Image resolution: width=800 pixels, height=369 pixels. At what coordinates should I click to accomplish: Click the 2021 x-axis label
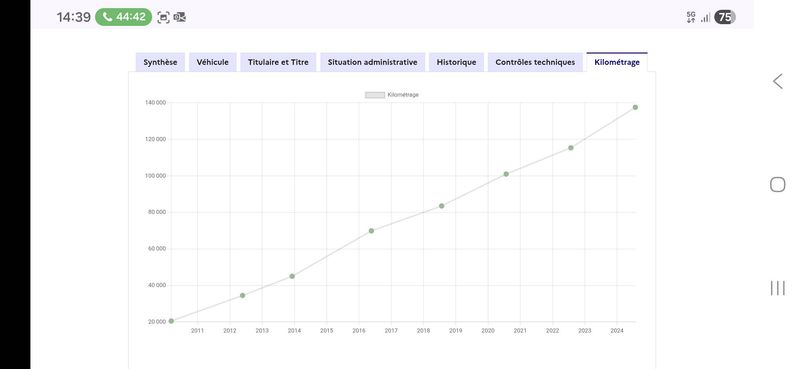click(520, 331)
